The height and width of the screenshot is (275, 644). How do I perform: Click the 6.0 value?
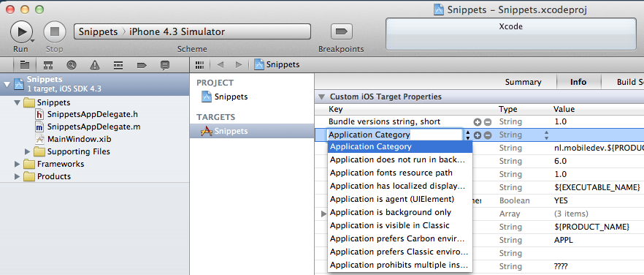(560, 162)
